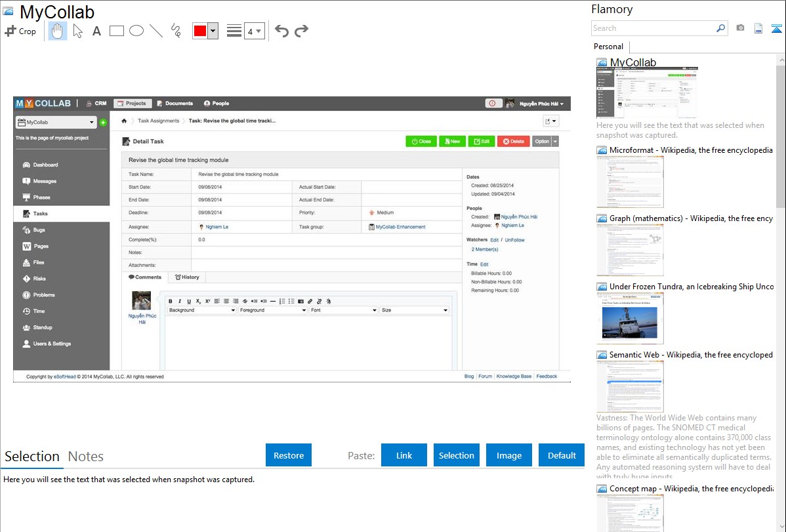The image size is (786, 532).
Task: Switch to the Selection tab
Action: point(32,457)
